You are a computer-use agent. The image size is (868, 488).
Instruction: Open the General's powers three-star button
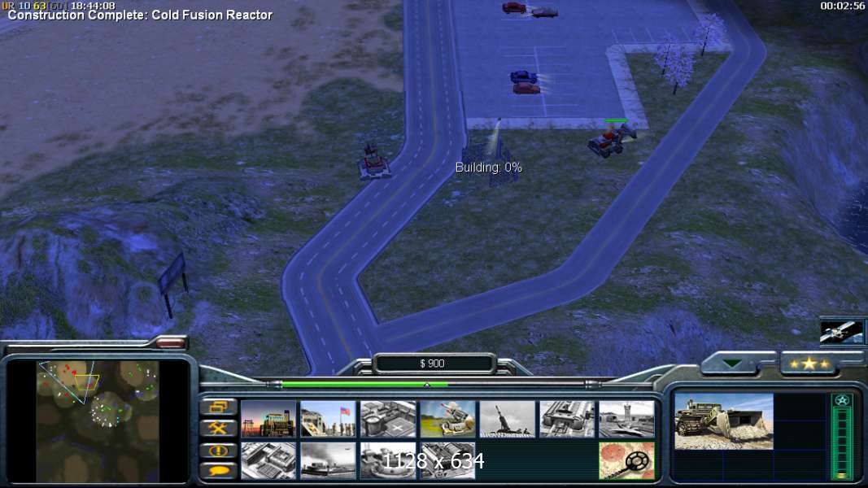point(809,364)
